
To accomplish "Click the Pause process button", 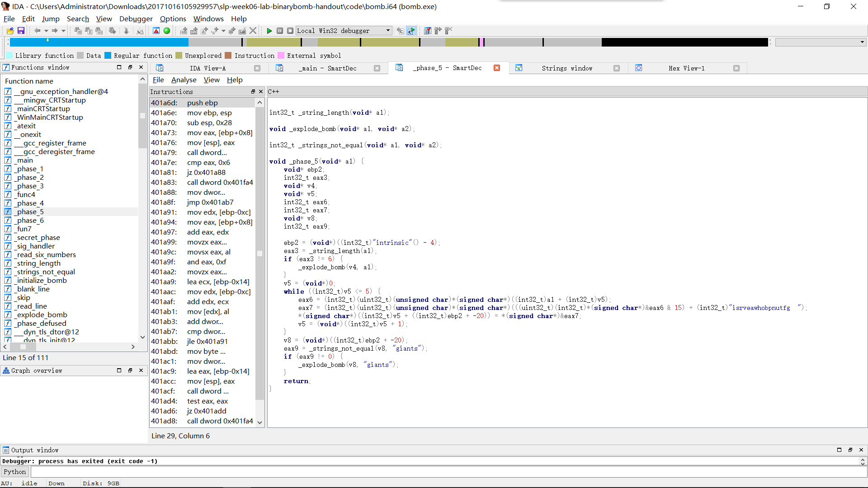I will click(x=280, y=31).
